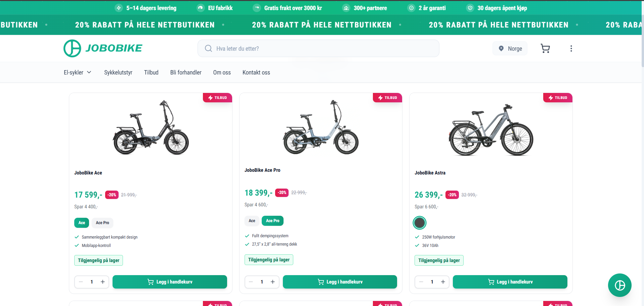Open the floating JoboBike chat widget
This screenshot has height=306, width=644.
tap(619, 285)
